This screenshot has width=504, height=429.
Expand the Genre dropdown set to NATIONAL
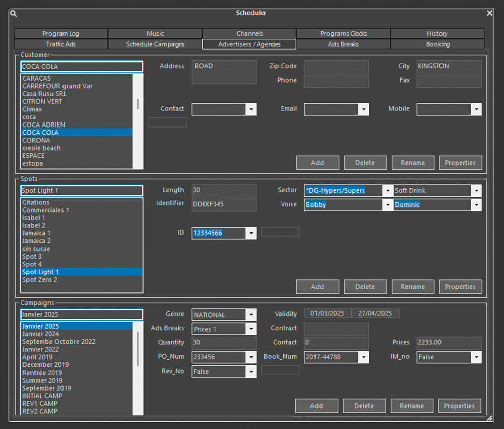coord(251,315)
